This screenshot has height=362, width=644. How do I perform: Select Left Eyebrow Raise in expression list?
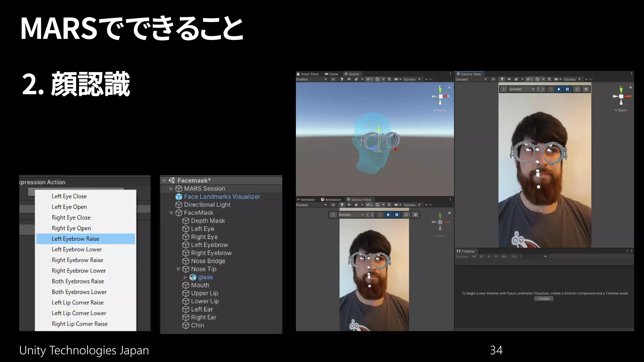86,239
